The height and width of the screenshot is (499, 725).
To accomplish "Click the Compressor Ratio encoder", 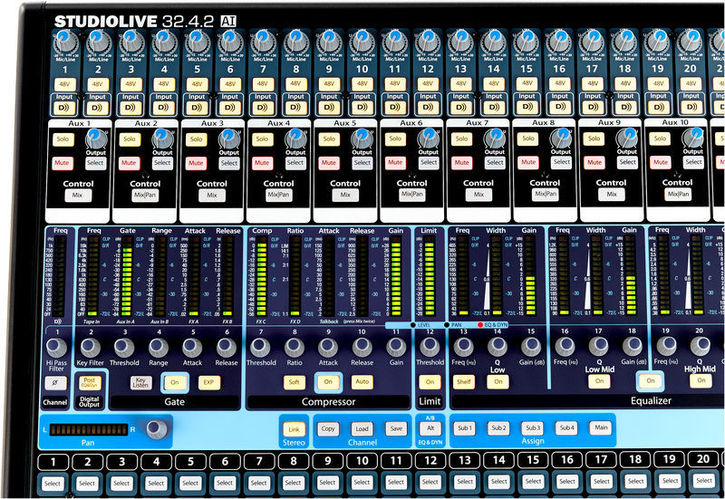I will coord(294,347).
